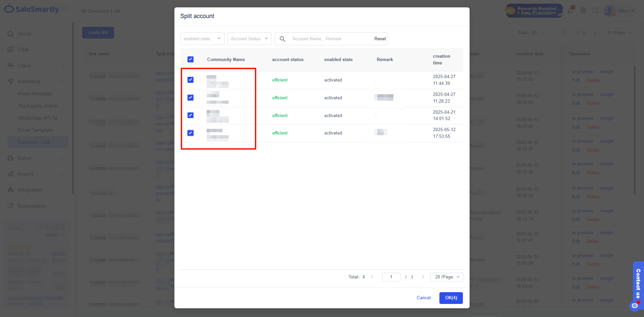Click the sidebar collapse hamburger icon
The width and height of the screenshot is (644, 317).
[x=65, y=9]
